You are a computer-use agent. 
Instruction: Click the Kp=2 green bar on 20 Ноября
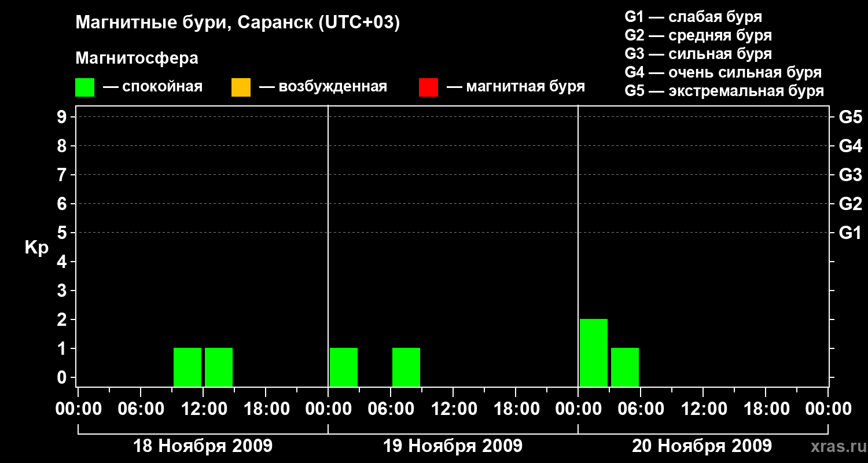[594, 352]
